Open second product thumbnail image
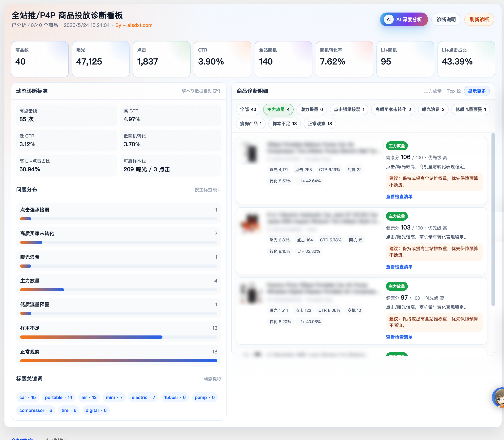This screenshot has width=504, height=440. [251, 223]
